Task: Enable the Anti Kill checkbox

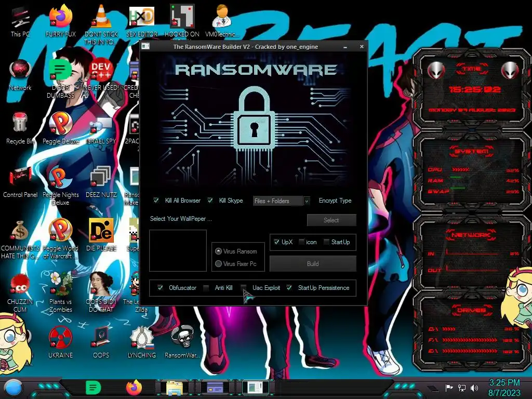Action: click(206, 288)
